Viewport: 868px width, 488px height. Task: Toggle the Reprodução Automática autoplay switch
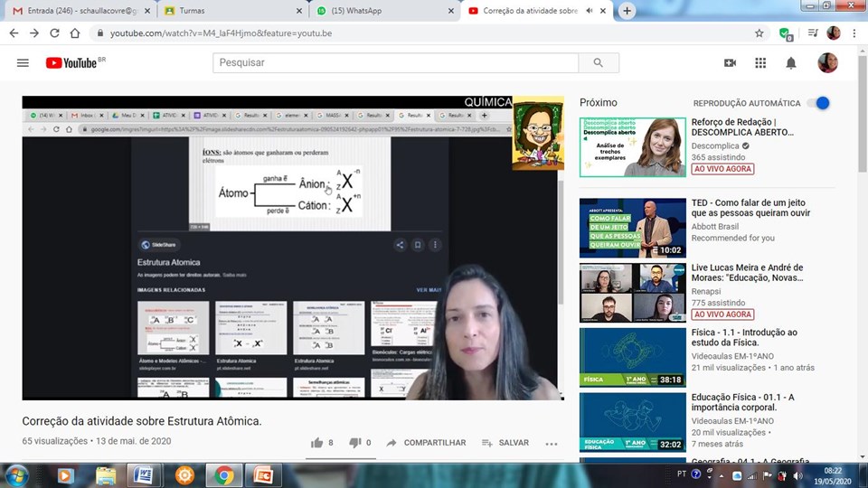819,103
